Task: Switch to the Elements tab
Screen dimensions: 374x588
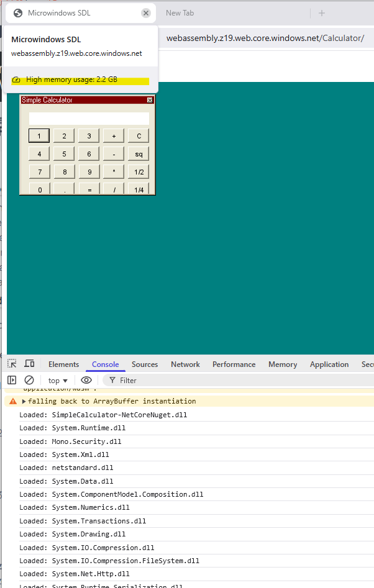Action: (64, 364)
